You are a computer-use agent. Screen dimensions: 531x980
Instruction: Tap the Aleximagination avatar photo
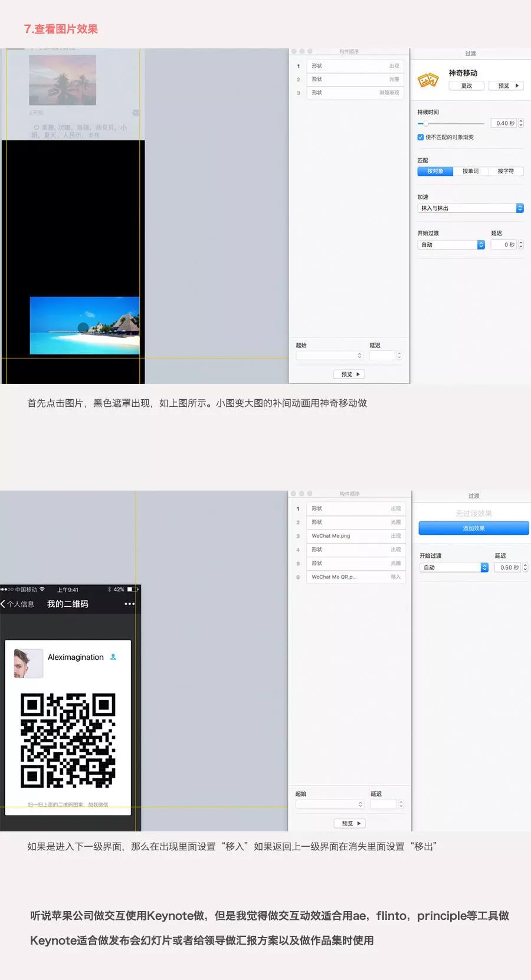28,663
